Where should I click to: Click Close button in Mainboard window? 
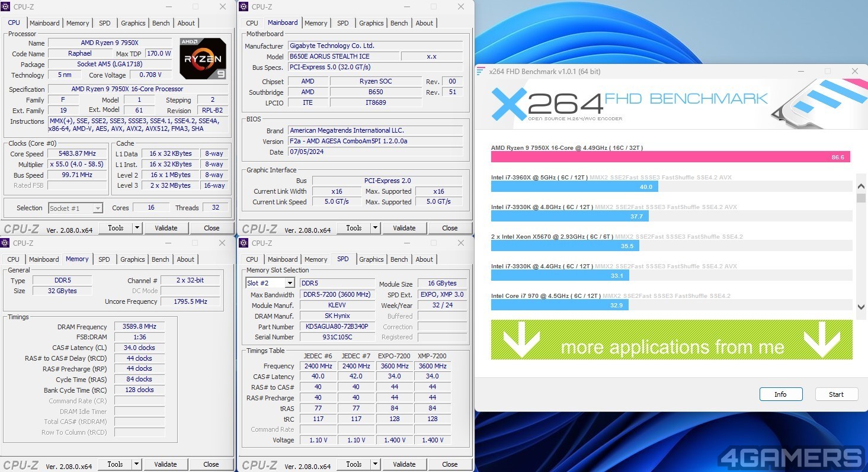[x=450, y=228]
